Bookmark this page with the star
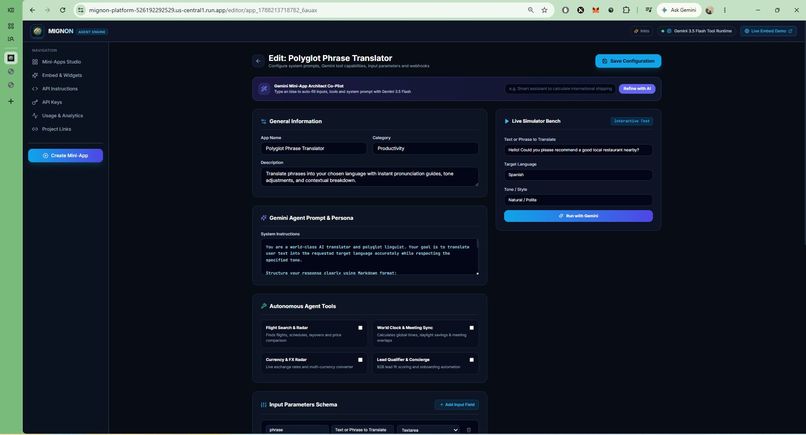The width and height of the screenshot is (806, 435). 544,10
